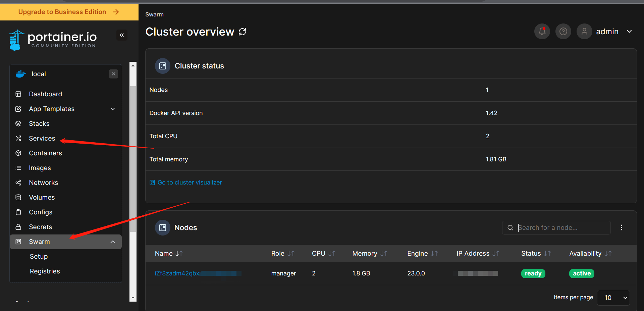Click the admin user avatar icon
Image resolution: width=644 pixels, height=311 pixels.
(584, 32)
